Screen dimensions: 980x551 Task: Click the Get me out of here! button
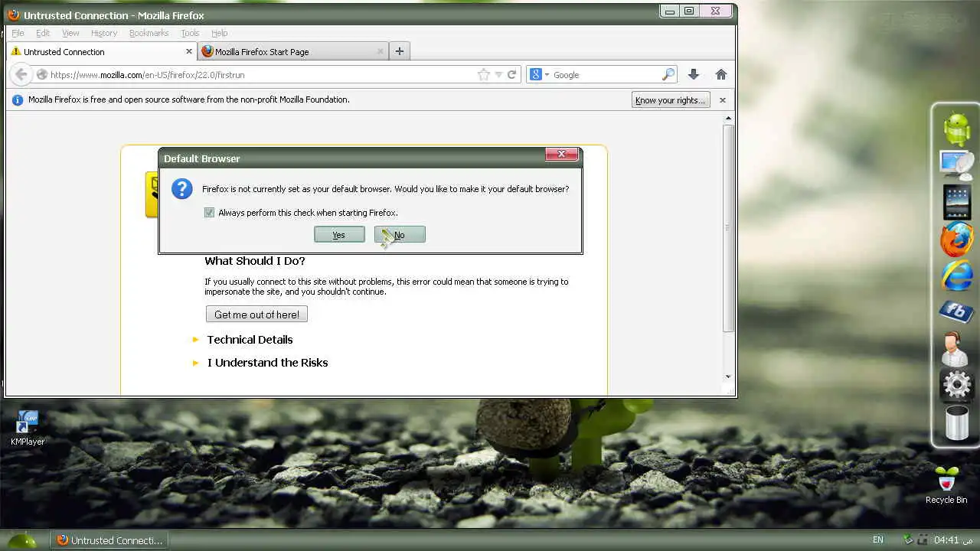click(256, 315)
